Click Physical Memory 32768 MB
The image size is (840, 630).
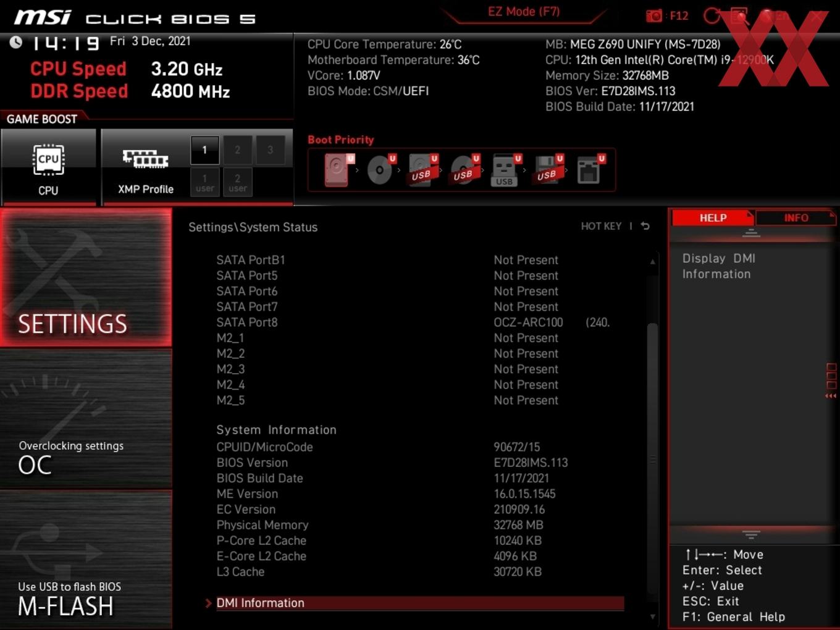coord(380,525)
